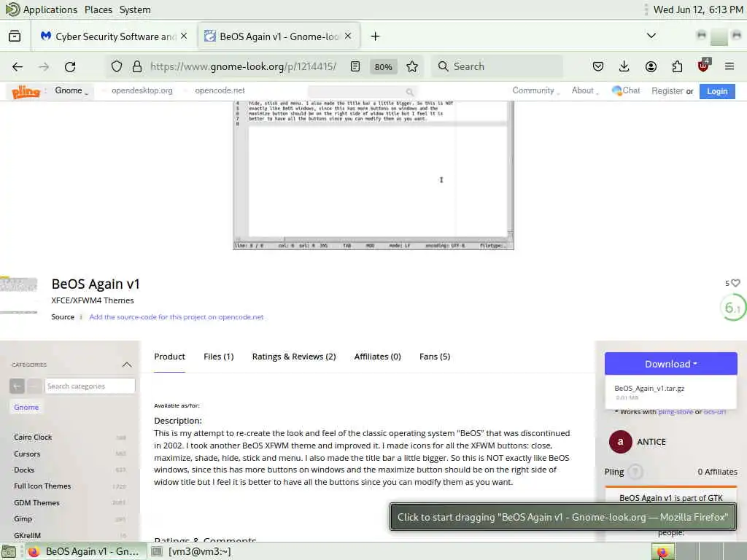Click the Register link
Image resolution: width=747 pixels, height=560 pixels.
pyautogui.click(x=667, y=91)
